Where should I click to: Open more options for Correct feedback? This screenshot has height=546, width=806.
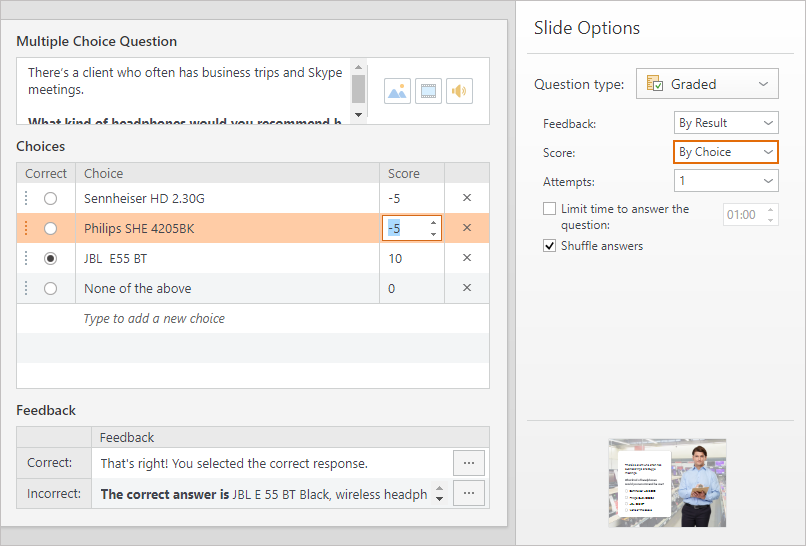tap(469, 463)
